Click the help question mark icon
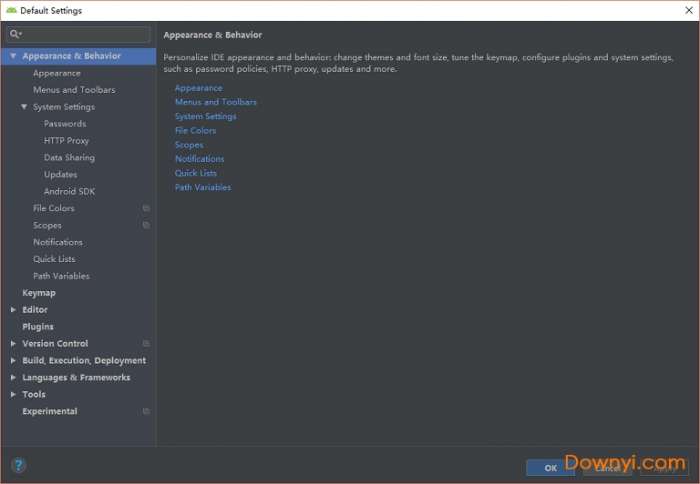This screenshot has width=700, height=484. (x=19, y=465)
